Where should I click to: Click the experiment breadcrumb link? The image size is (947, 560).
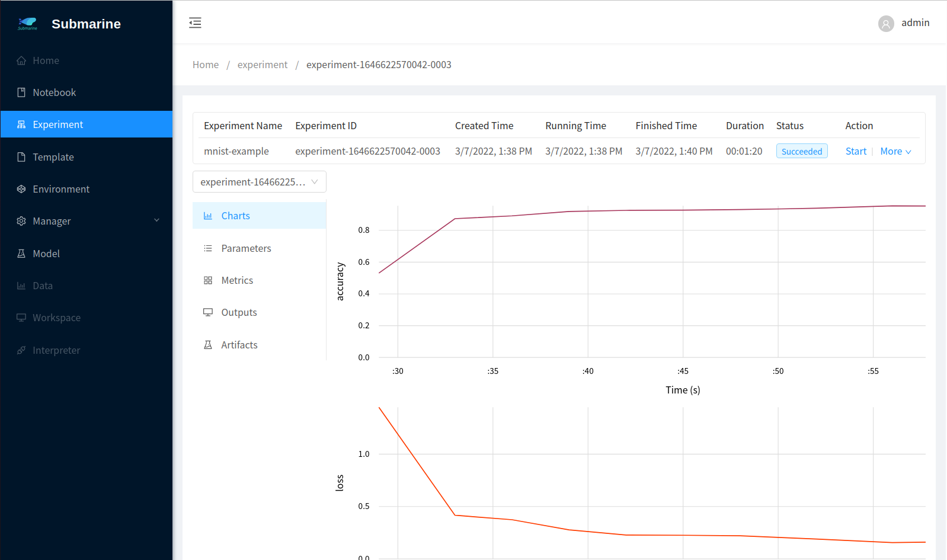click(x=263, y=65)
